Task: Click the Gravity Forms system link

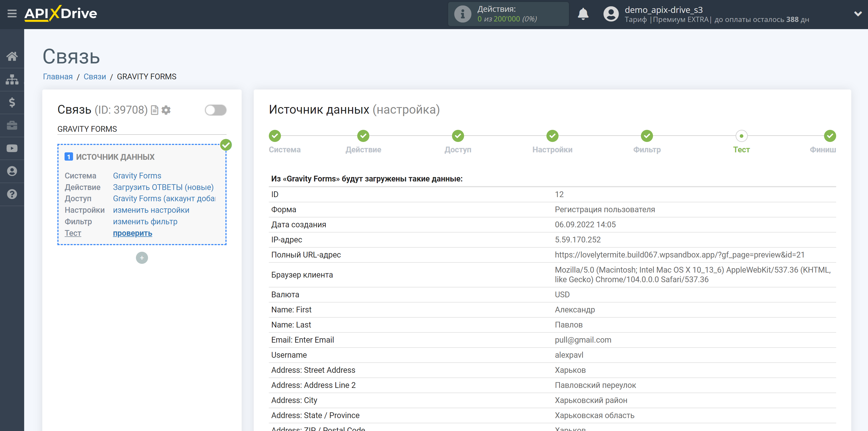Action: coord(137,176)
